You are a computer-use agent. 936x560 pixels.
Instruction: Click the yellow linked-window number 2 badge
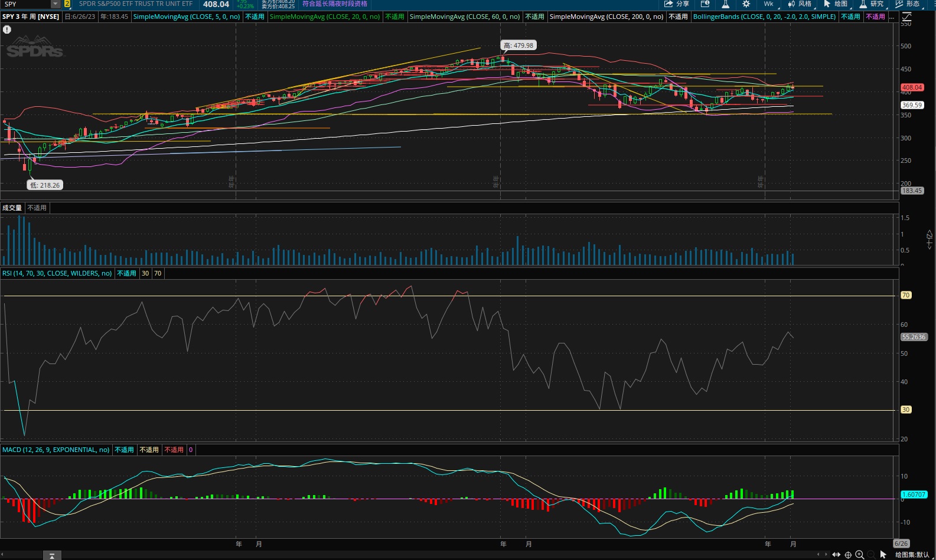(x=67, y=4)
